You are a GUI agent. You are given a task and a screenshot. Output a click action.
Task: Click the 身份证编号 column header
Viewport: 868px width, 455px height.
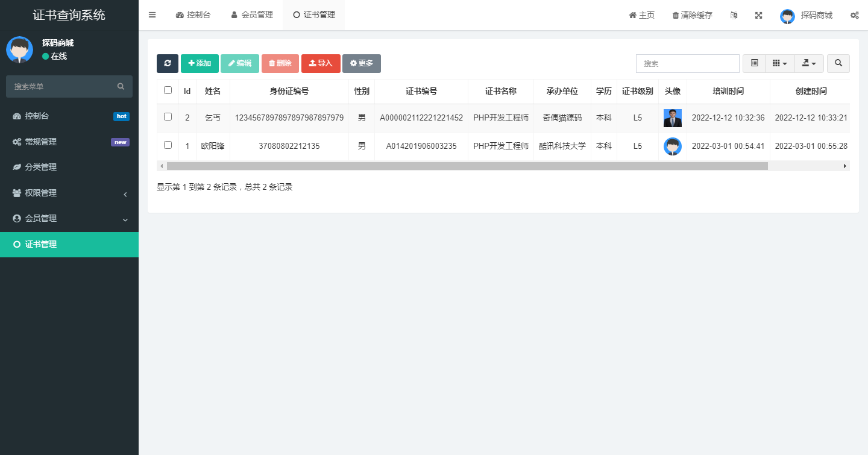click(x=289, y=91)
